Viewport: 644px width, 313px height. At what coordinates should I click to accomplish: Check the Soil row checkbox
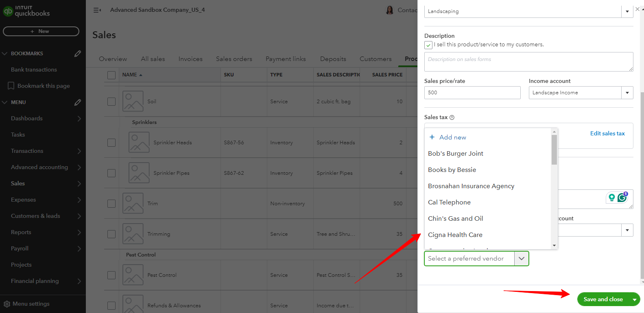coord(111,101)
